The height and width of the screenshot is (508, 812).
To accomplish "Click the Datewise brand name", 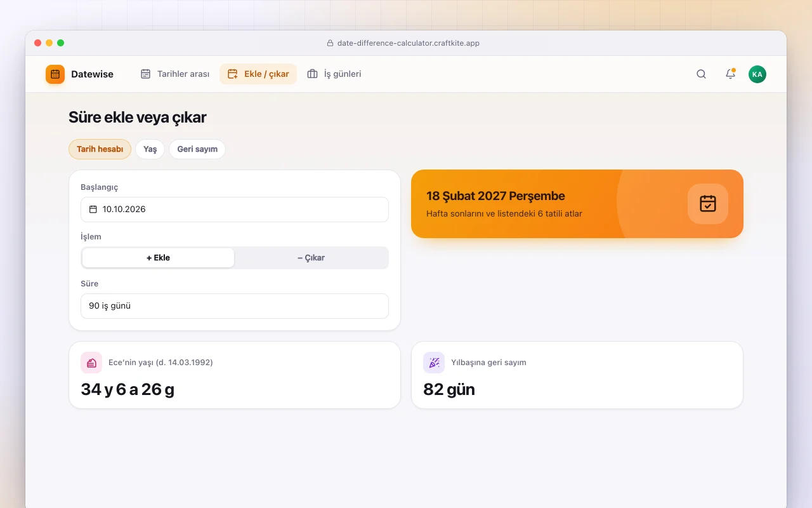I will (92, 74).
